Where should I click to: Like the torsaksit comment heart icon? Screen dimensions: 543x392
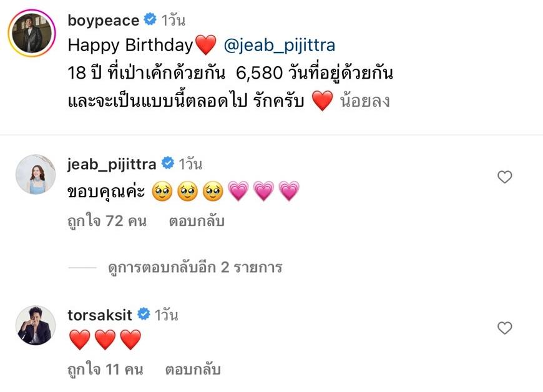[504, 328]
